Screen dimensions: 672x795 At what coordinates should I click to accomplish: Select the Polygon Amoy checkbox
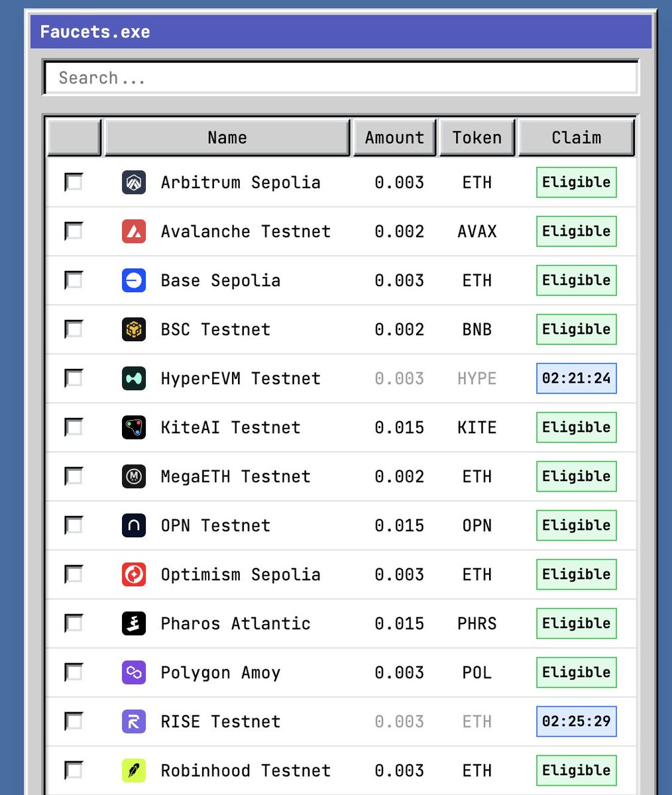tap(74, 672)
